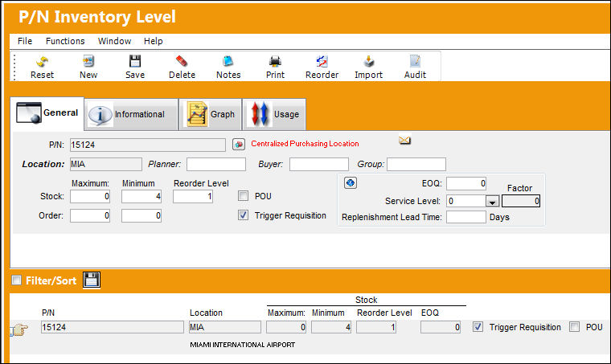611x364 pixels.
Task: Click the pointing hand row selector
Action: (x=19, y=330)
